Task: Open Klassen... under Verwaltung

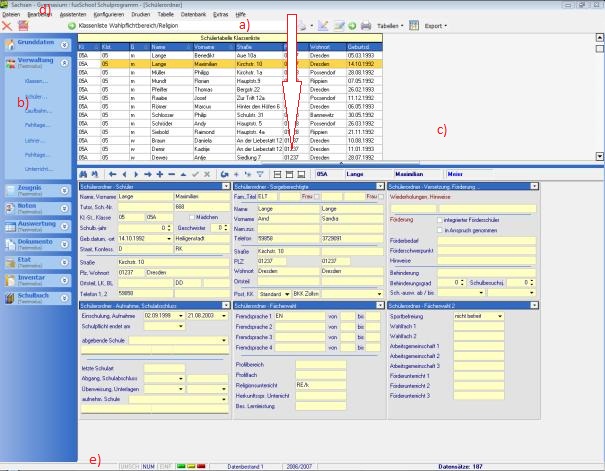Action: pyautogui.click(x=36, y=81)
